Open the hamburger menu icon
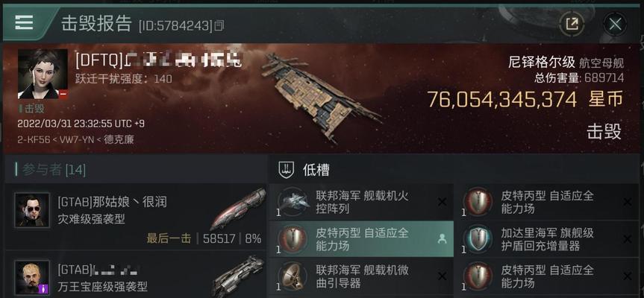The height and width of the screenshot is (298, 644). pos(24,22)
